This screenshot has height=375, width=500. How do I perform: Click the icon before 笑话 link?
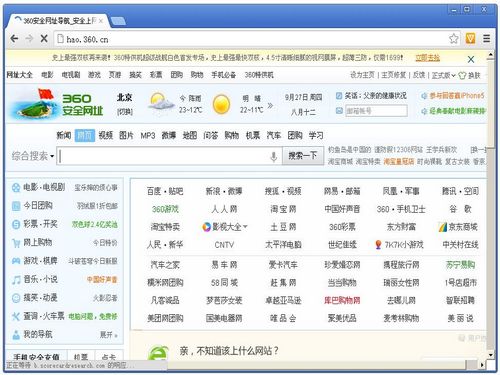click(x=339, y=96)
